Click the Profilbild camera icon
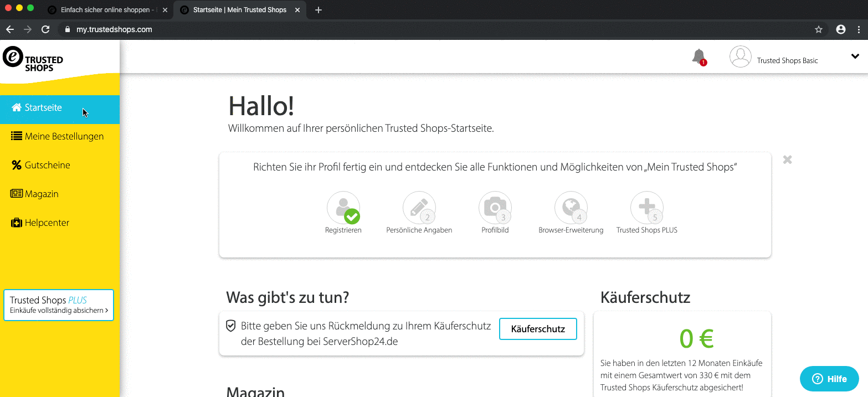The height and width of the screenshot is (397, 868). coord(495,208)
